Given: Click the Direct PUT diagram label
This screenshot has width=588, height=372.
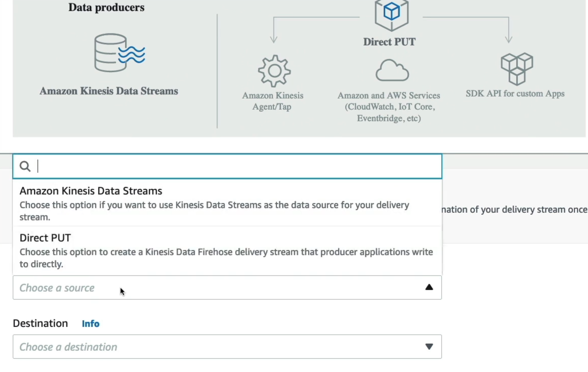Looking at the screenshot, I should click(x=389, y=41).
